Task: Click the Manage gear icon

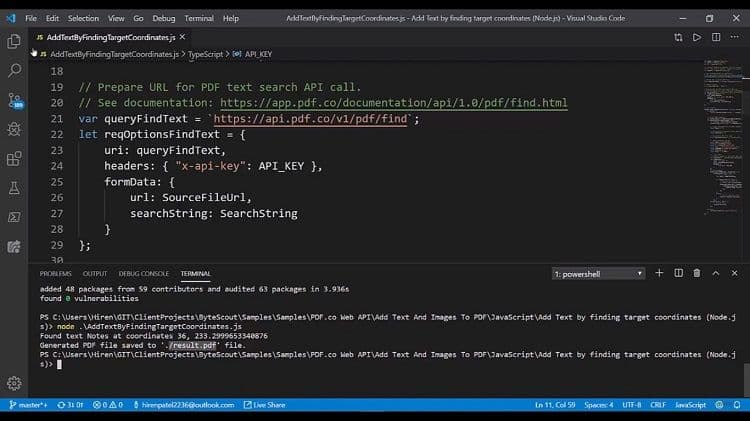Action: (14, 383)
